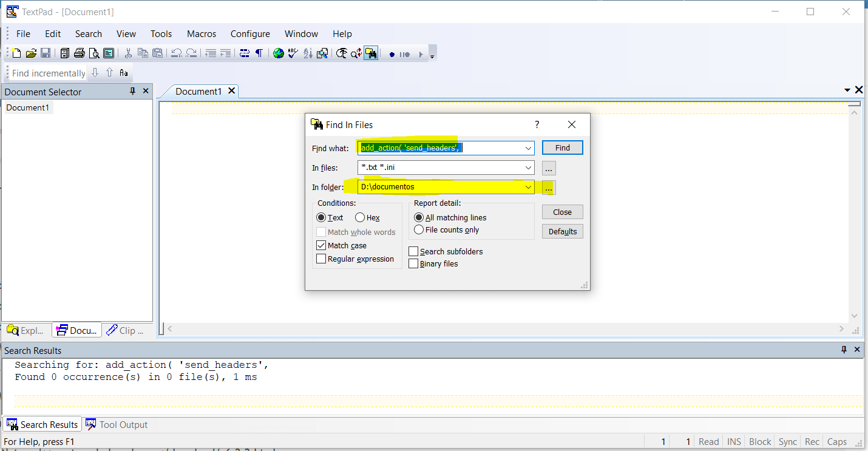Expand the In files dropdown list

(528, 168)
